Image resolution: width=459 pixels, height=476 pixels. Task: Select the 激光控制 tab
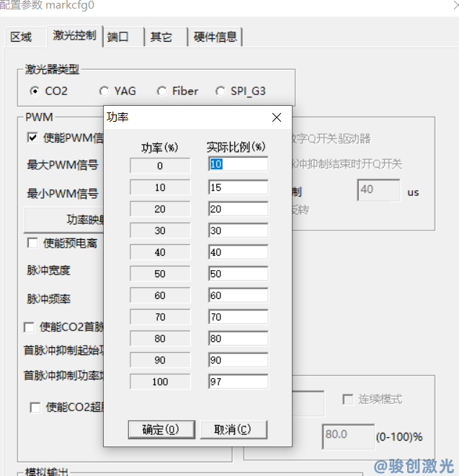[74, 35]
